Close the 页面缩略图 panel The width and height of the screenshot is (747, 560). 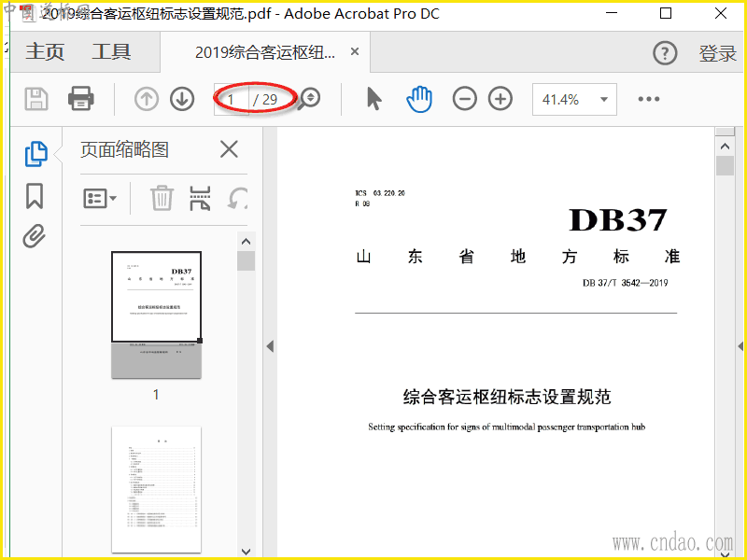tap(229, 149)
